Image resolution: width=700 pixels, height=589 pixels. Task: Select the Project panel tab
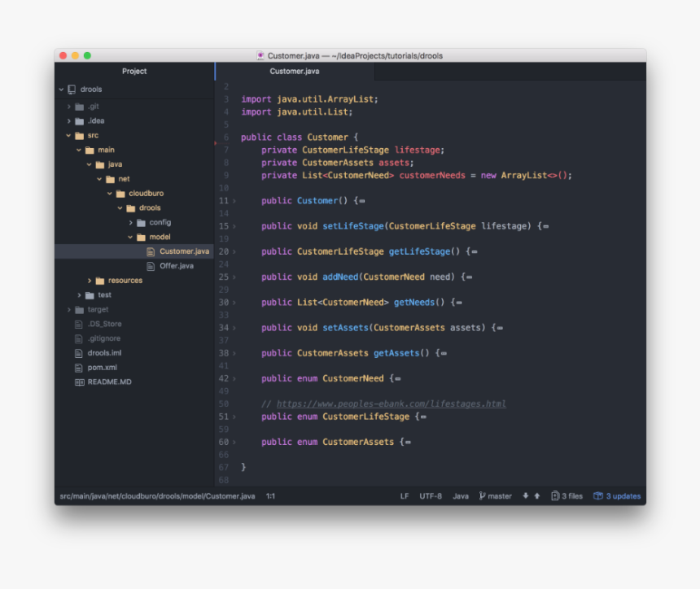pyautogui.click(x=134, y=72)
